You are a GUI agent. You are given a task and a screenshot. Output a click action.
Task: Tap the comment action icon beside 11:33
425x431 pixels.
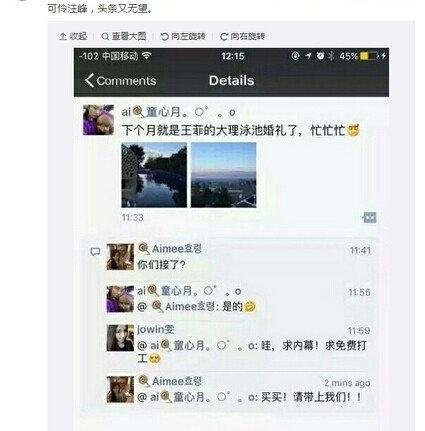[369, 218]
